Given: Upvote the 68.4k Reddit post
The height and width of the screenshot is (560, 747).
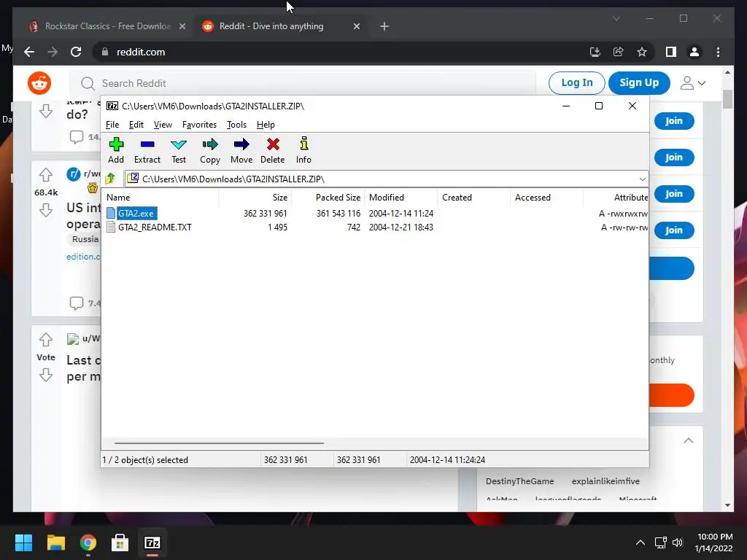Looking at the screenshot, I should (x=46, y=175).
